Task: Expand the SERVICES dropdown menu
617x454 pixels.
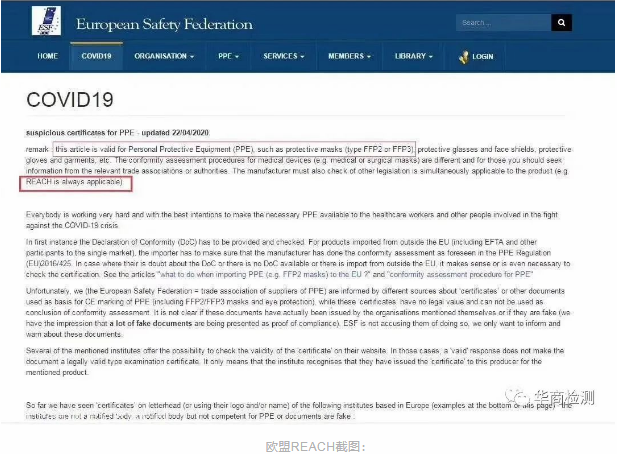Action: pyautogui.click(x=284, y=56)
